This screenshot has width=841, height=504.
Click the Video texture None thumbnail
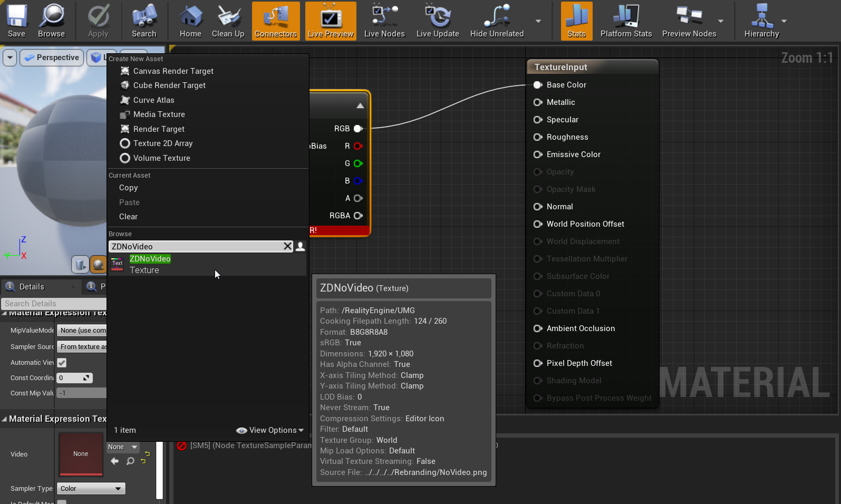coord(81,454)
